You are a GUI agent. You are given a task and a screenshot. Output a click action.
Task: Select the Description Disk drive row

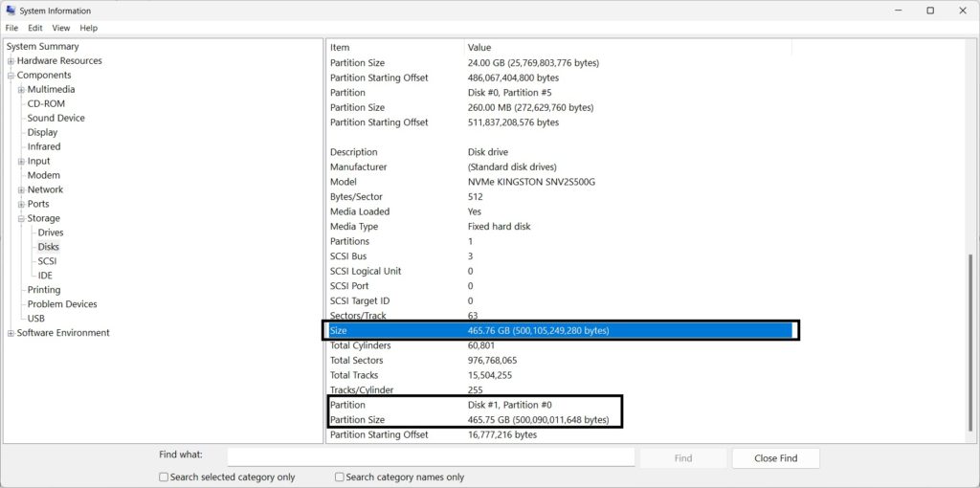point(561,152)
